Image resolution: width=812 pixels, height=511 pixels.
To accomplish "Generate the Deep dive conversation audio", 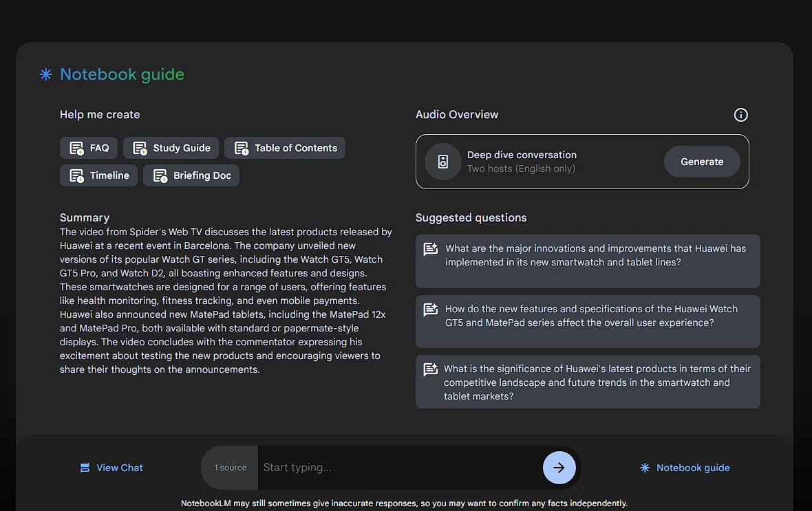I will tap(702, 162).
